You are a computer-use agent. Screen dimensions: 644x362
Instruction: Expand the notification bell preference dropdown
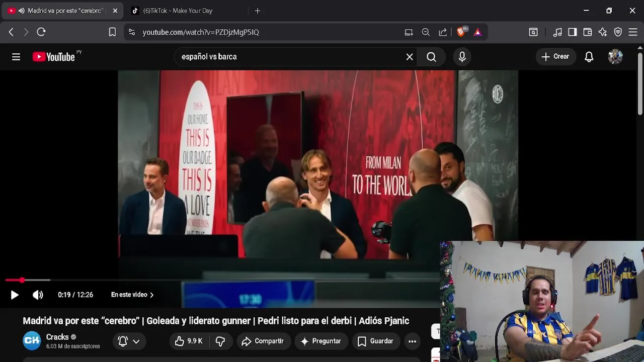(x=129, y=341)
